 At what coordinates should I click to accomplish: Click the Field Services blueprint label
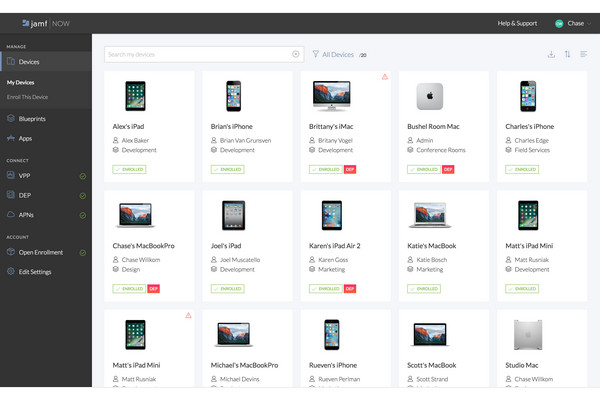(x=532, y=150)
